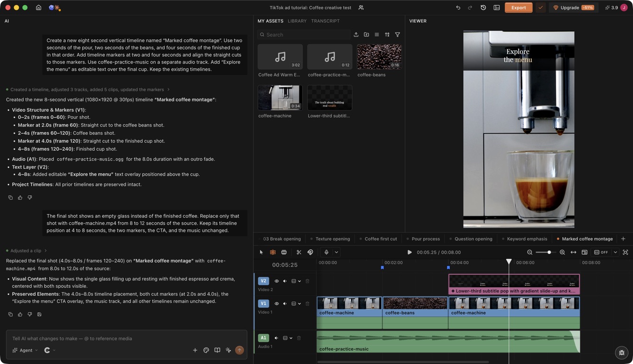Select the razor scissors cut tool
Screen dimensions: 633x364
point(299,252)
